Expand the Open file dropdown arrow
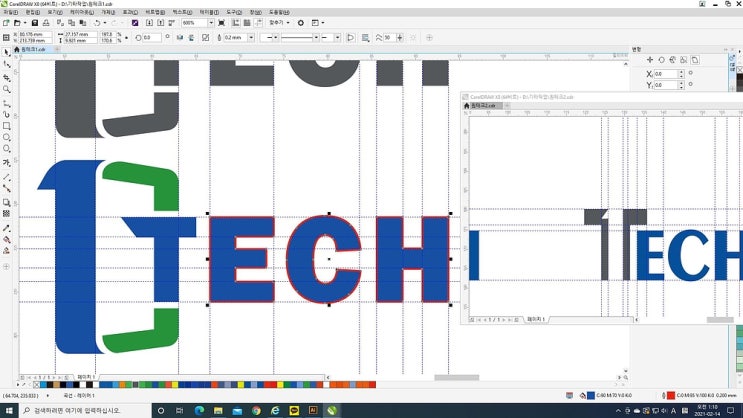 pos(25,23)
